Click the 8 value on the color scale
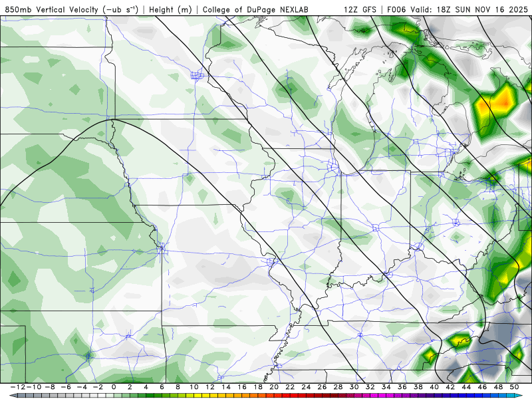Screen dimensions: 532x399 [178, 387]
